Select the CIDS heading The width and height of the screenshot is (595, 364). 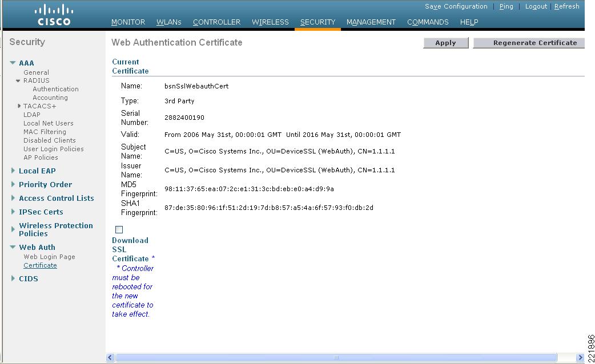(x=29, y=278)
